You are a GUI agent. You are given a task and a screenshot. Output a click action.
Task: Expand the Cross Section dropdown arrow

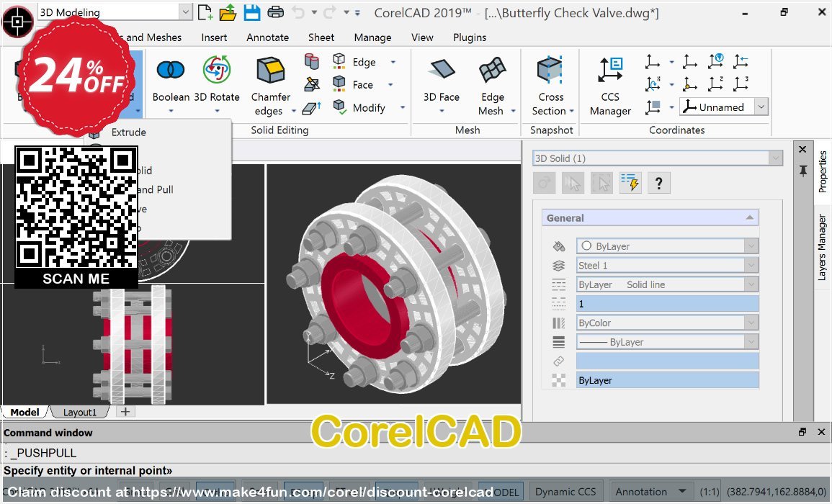(571, 111)
